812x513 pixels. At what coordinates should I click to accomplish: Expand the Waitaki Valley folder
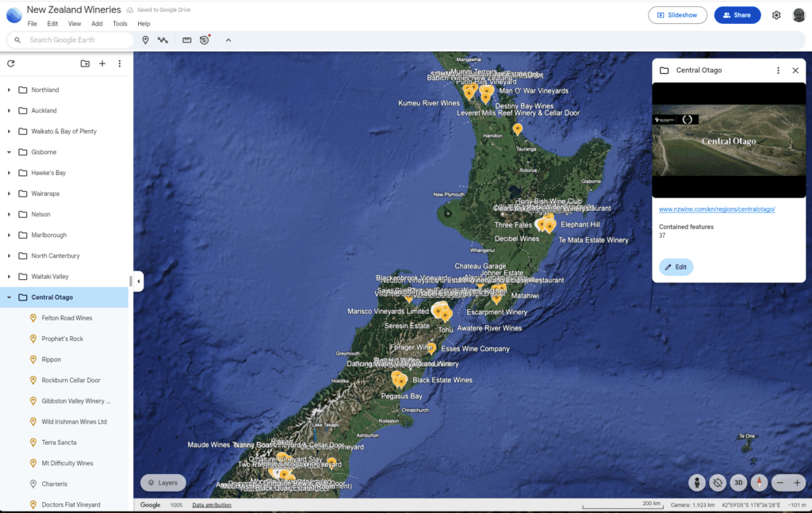pyautogui.click(x=9, y=277)
